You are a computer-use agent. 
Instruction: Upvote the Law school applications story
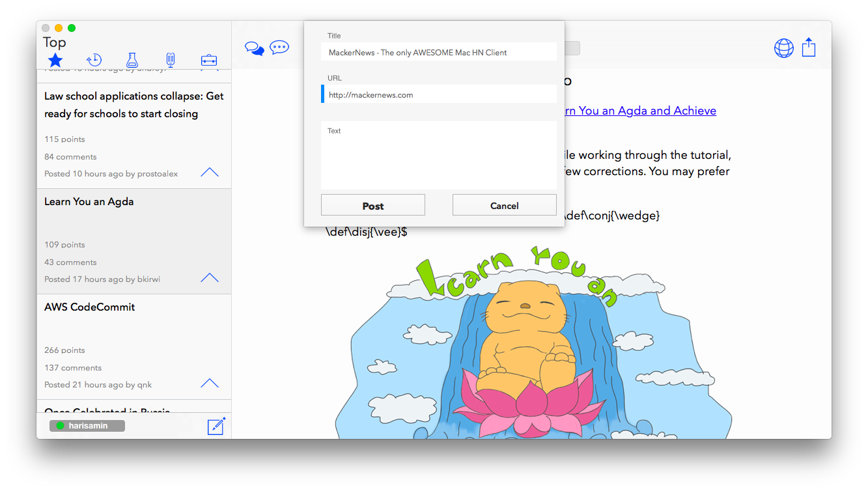[x=210, y=173]
